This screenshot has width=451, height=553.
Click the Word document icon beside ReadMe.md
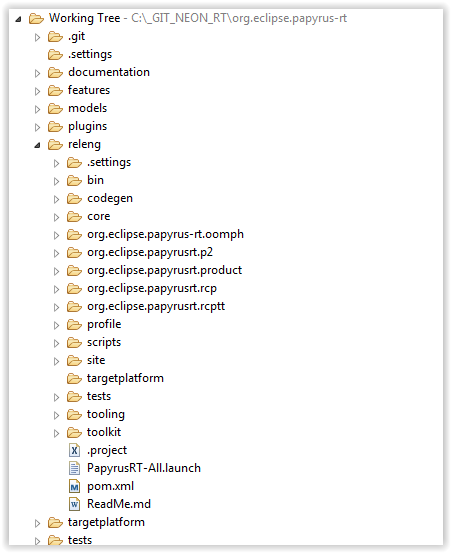tap(74, 504)
